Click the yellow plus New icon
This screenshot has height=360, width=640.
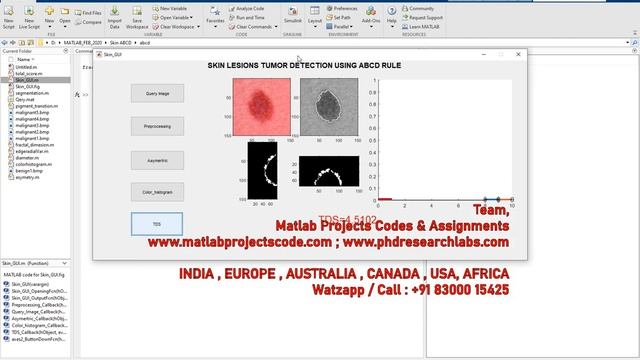pos(49,11)
